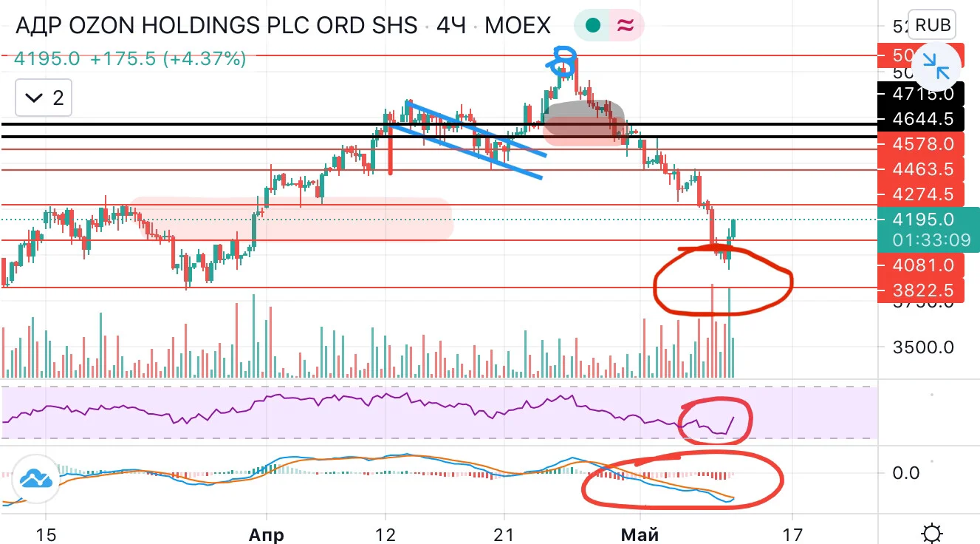Select the 4463.5 red price label
Image resolution: width=980 pixels, height=544 pixels.
[x=921, y=169]
